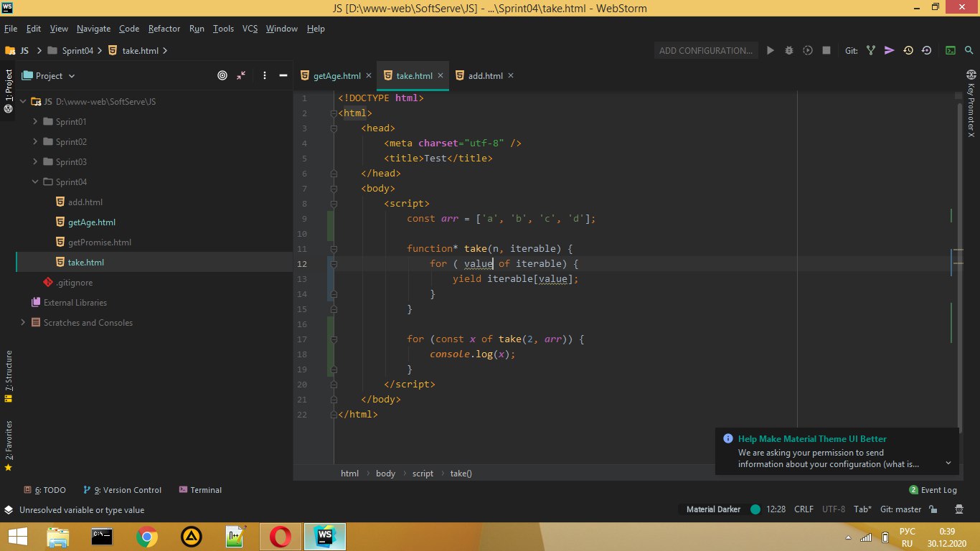Screen dimensions: 980x551
Task: Click Material theme teal accent circle
Action: click(x=755, y=509)
